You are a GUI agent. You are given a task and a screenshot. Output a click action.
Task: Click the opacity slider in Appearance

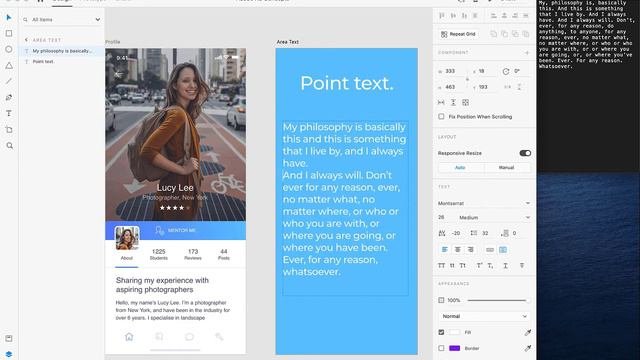[x=498, y=300]
